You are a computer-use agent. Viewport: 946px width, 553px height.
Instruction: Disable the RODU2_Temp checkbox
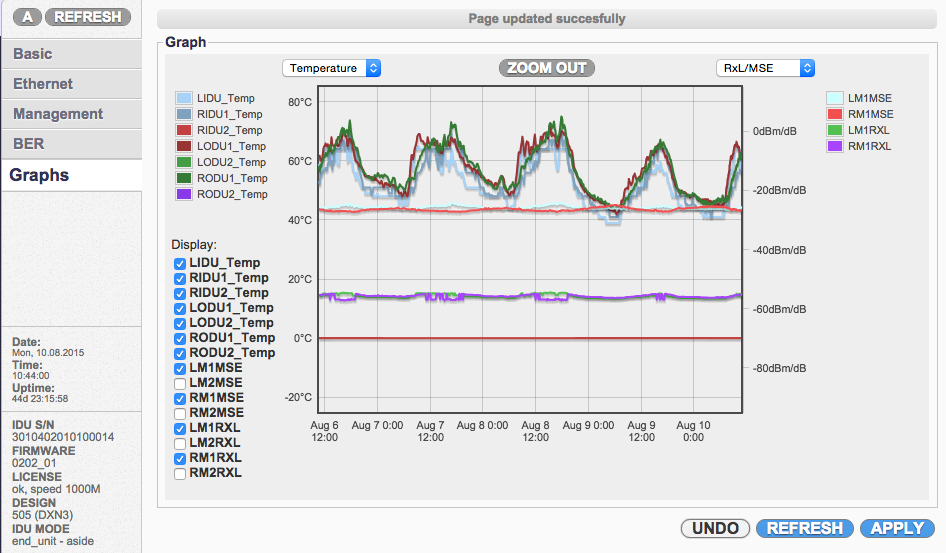[x=180, y=353]
